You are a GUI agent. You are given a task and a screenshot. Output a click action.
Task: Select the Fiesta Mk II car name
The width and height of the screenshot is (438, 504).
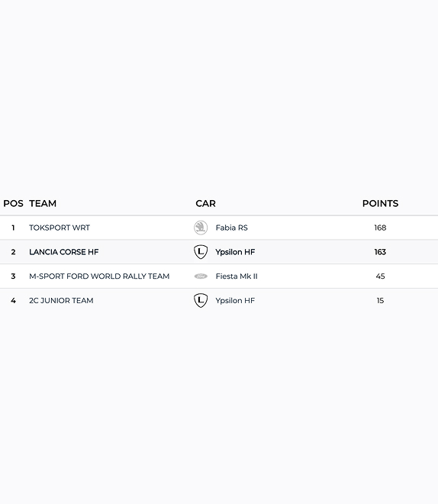tap(237, 276)
